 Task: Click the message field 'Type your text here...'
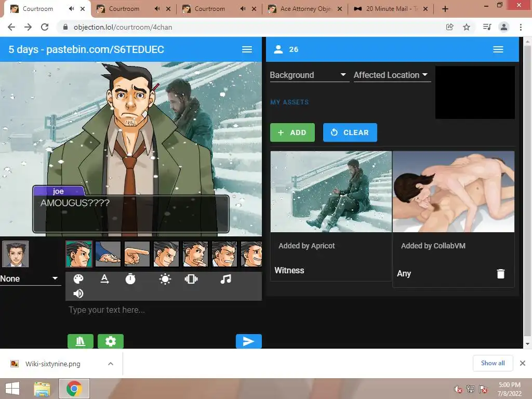(164, 310)
